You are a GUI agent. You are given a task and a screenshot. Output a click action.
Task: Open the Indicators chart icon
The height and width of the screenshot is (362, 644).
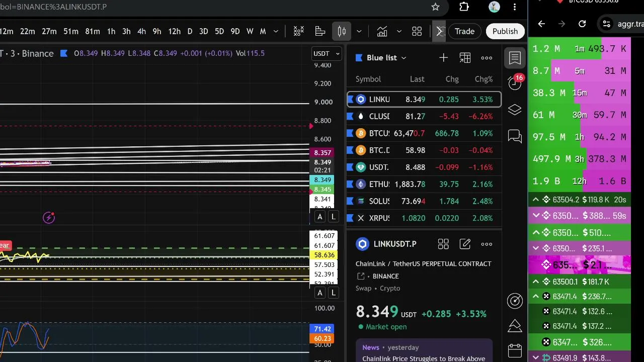click(x=382, y=31)
